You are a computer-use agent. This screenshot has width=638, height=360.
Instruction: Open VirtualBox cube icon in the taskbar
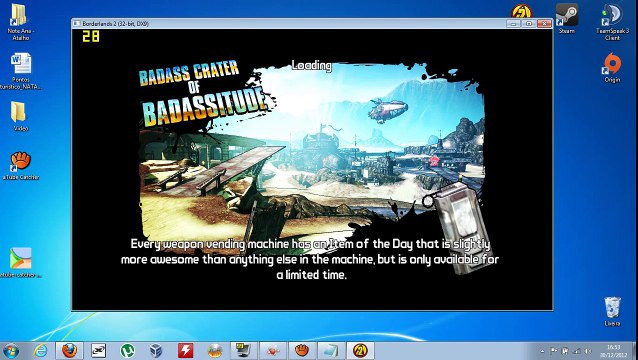point(156,350)
